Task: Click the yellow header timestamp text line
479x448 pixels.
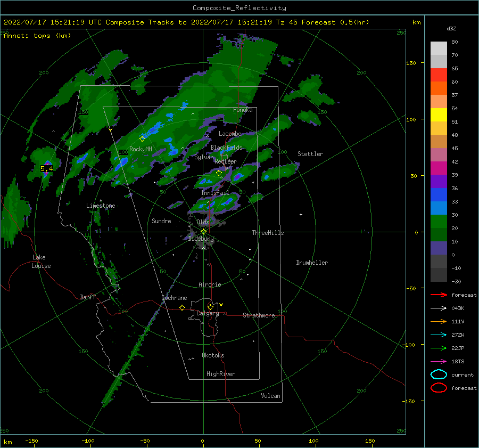Action: pos(186,22)
